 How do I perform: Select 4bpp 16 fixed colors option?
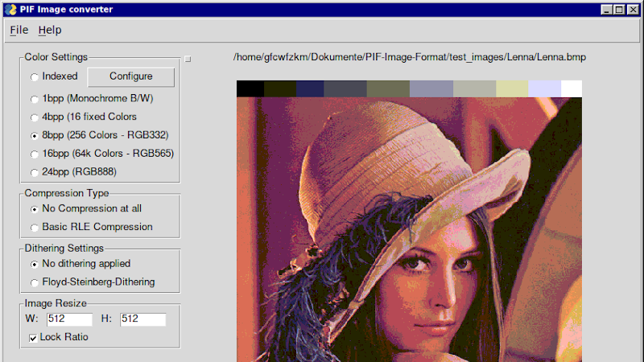pyautogui.click(x=34, y=117)
